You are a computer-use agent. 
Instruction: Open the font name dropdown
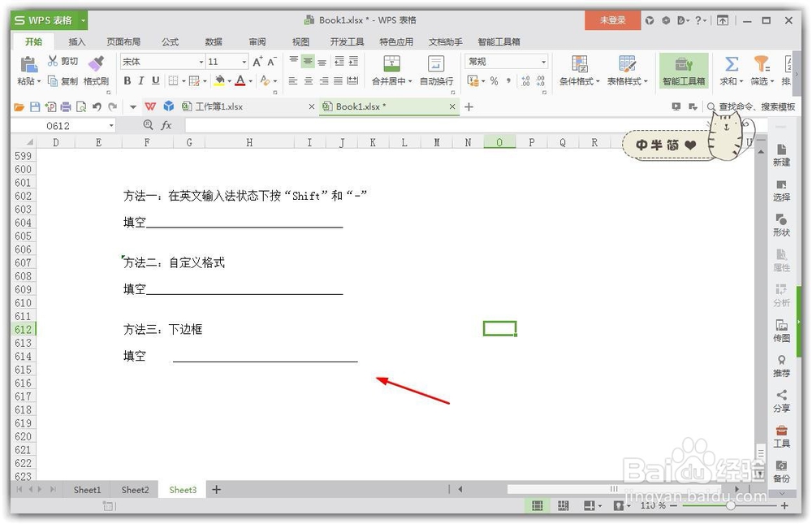pos(200,61)
